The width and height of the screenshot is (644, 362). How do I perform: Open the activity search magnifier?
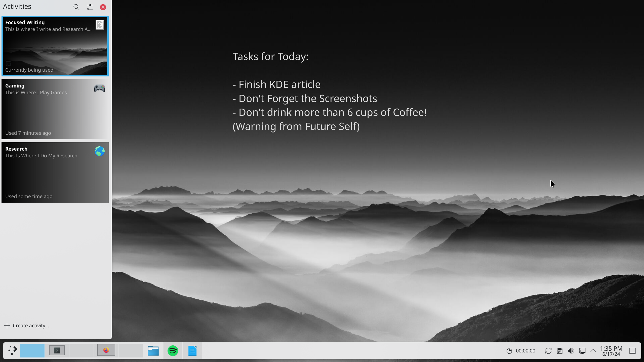76,7
